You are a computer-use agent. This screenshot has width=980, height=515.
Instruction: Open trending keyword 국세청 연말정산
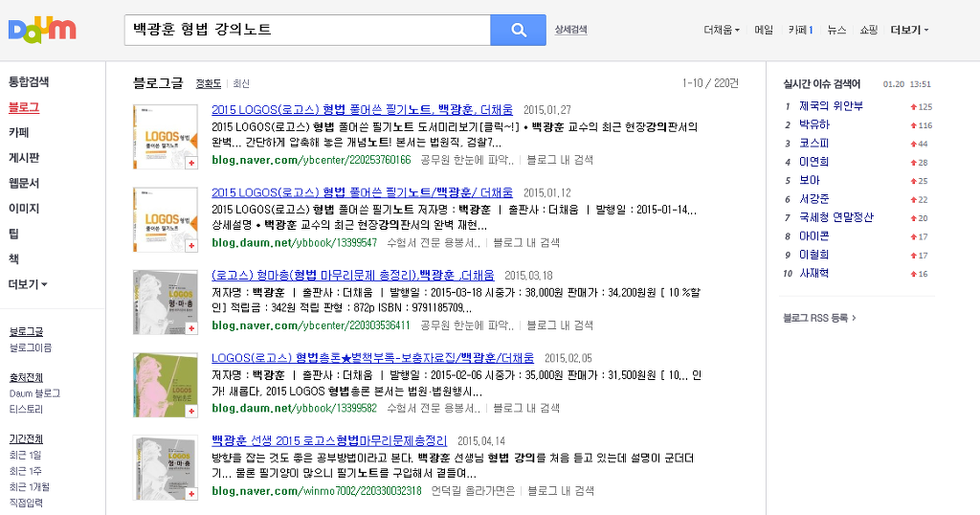[x=836, y=217]
